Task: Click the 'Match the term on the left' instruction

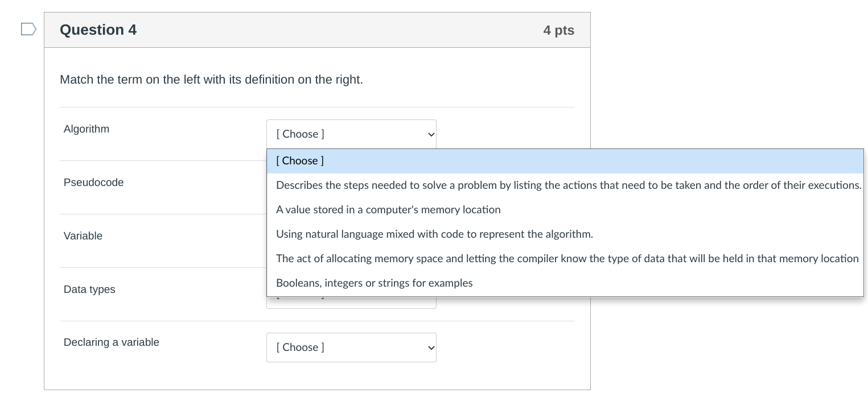Action: (211, 80)
